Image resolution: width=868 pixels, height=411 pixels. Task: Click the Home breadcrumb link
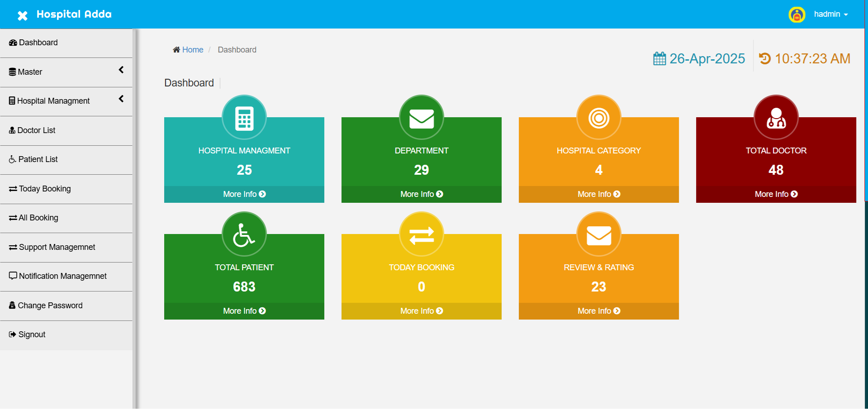point(192,50)
